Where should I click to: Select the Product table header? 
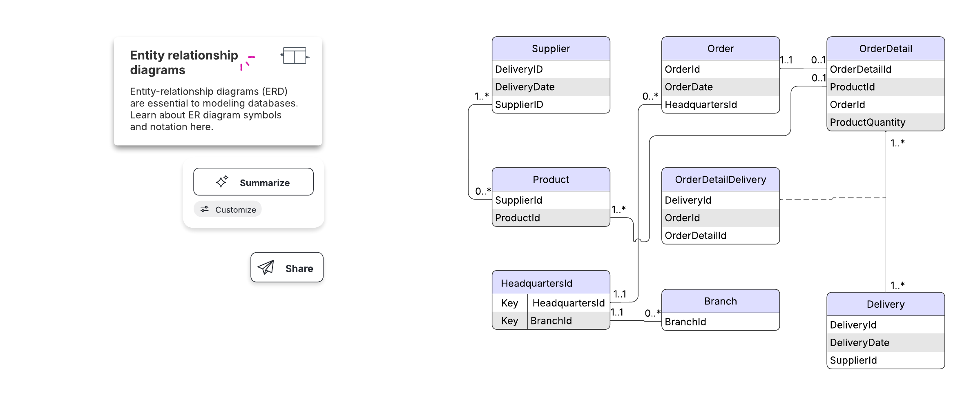pos(551,180)
